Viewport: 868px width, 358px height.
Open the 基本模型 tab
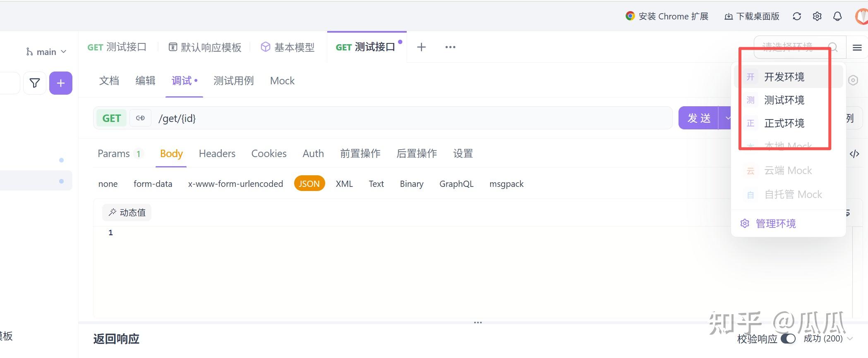(288, 47)
